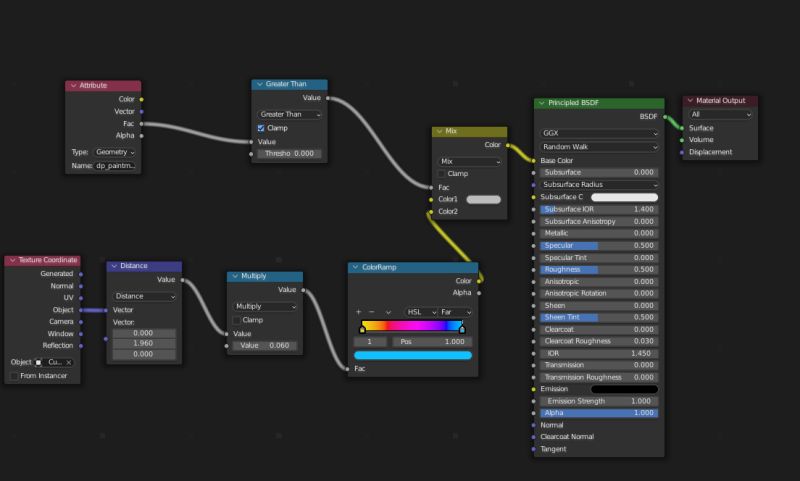Screen dimensions: 800x481
Task: Click the Specular slider
Action: (599, 246)
